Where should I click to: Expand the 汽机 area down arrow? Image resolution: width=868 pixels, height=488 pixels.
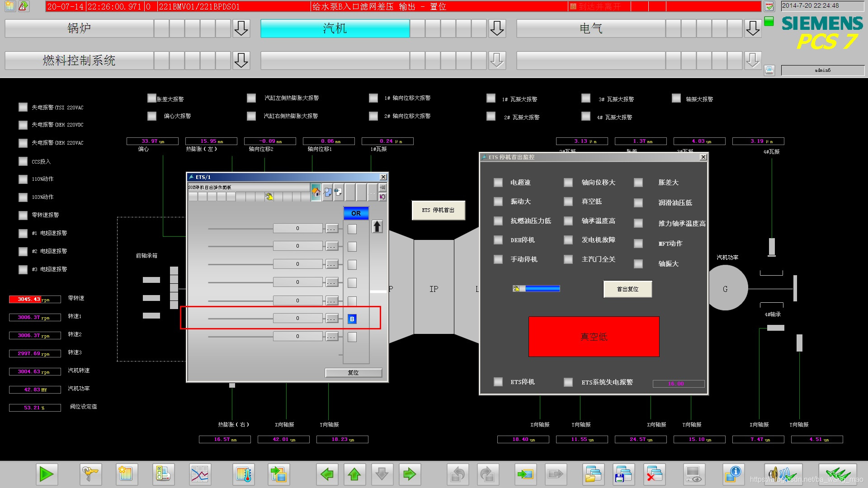tap(497, 28)
